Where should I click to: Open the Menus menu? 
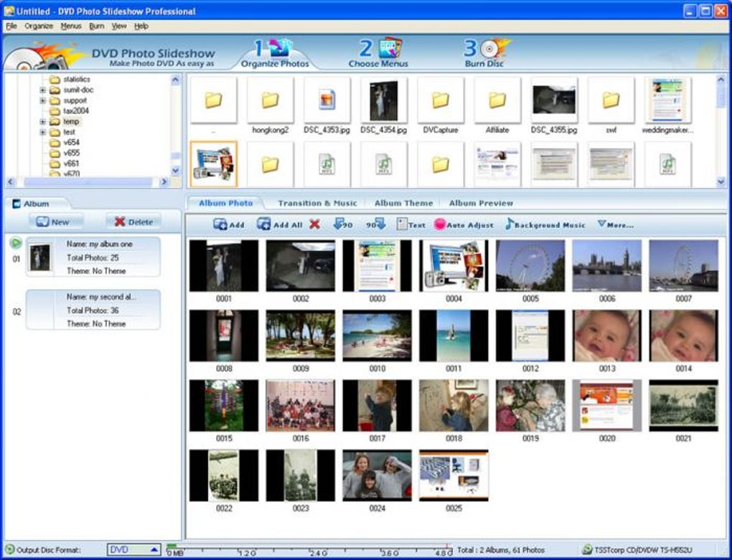pos(71,26)
